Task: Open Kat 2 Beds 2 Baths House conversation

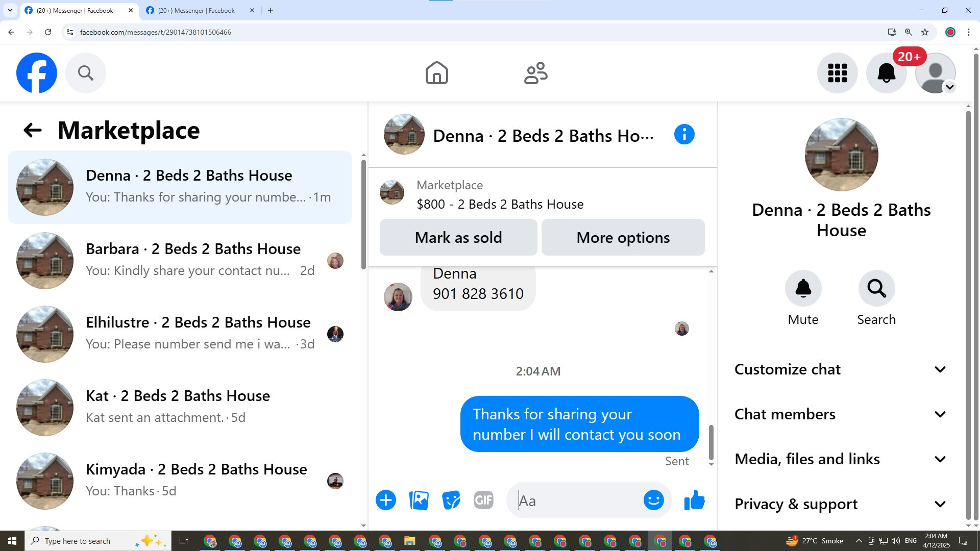Action: click(180, 408)
